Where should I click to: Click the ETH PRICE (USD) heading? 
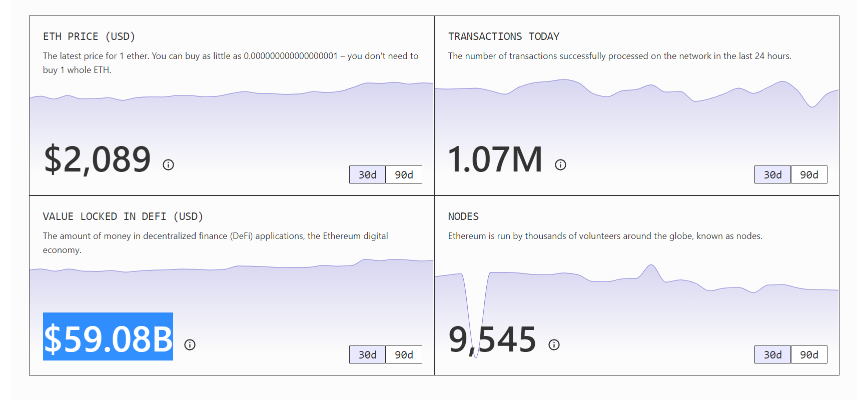tap(89, 36)
